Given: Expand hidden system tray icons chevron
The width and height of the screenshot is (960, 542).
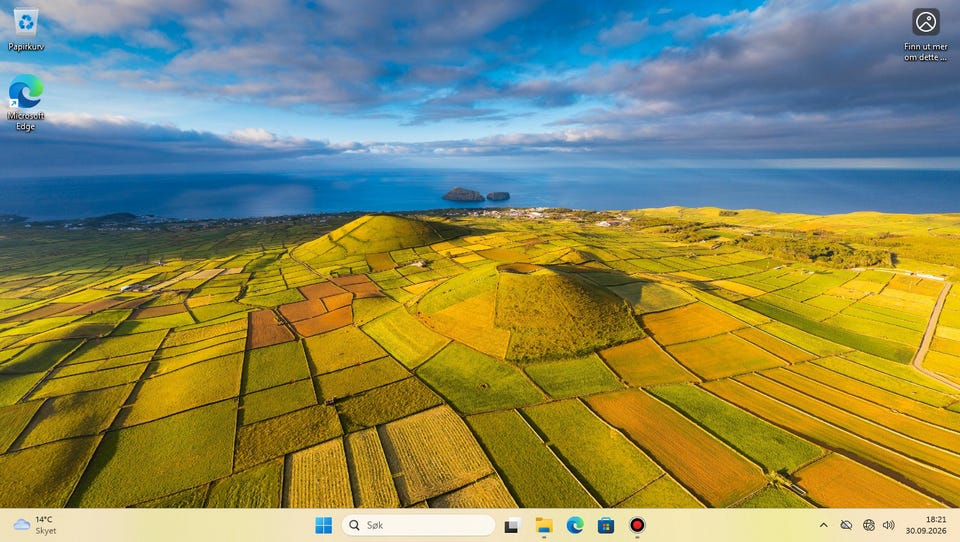Looking at the screenshot, I should pyautogui.click(x=823, y=525).
